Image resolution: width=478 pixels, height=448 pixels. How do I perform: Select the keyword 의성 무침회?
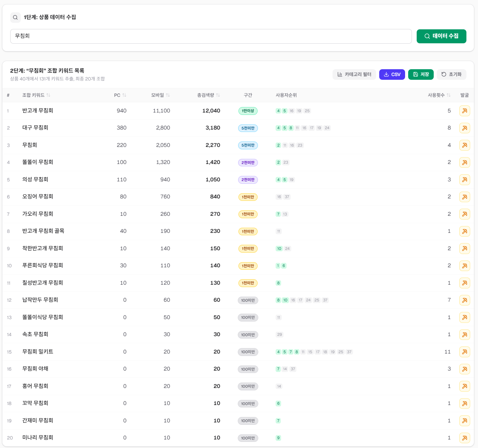pos(35,179)
